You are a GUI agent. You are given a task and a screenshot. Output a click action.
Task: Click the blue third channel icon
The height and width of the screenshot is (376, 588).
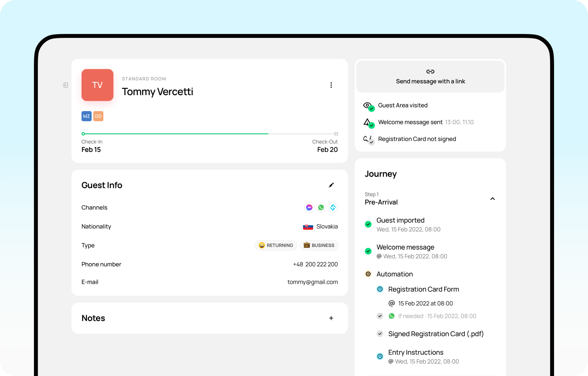pyautogui.click(x=333, y=207)
